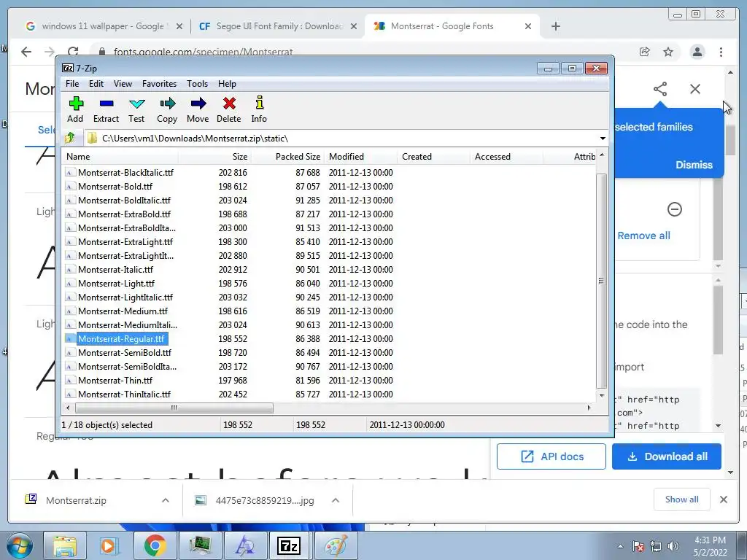Screen dimensions: 747x560
Task: Select Montserrat-Thin.ttf file
Action: click(115, 381)
